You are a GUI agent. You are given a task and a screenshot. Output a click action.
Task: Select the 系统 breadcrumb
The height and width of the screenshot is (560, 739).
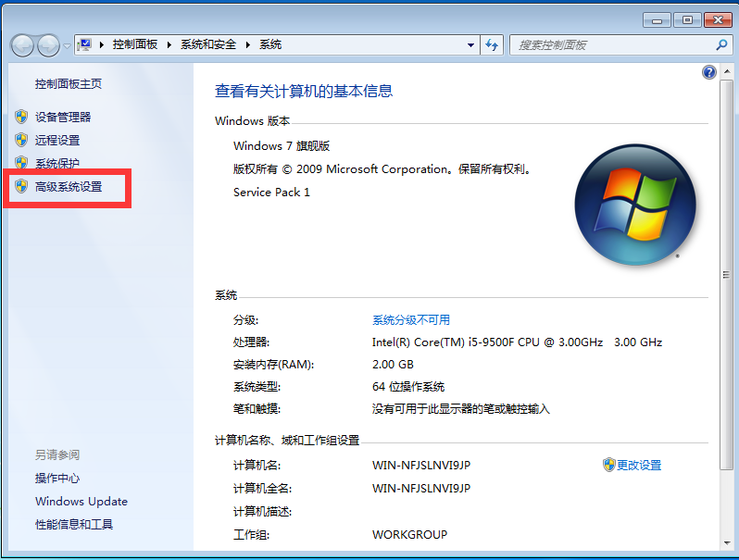point(270,44)
